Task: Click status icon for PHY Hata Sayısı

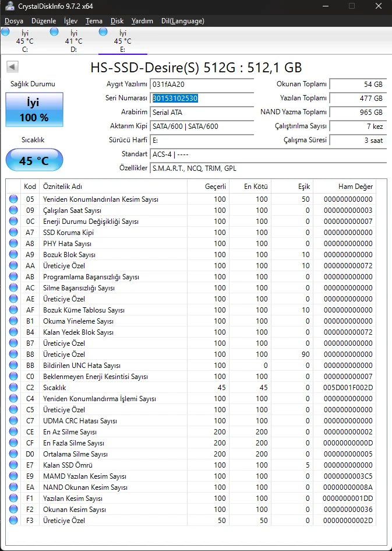Action: tap(13, 243)
